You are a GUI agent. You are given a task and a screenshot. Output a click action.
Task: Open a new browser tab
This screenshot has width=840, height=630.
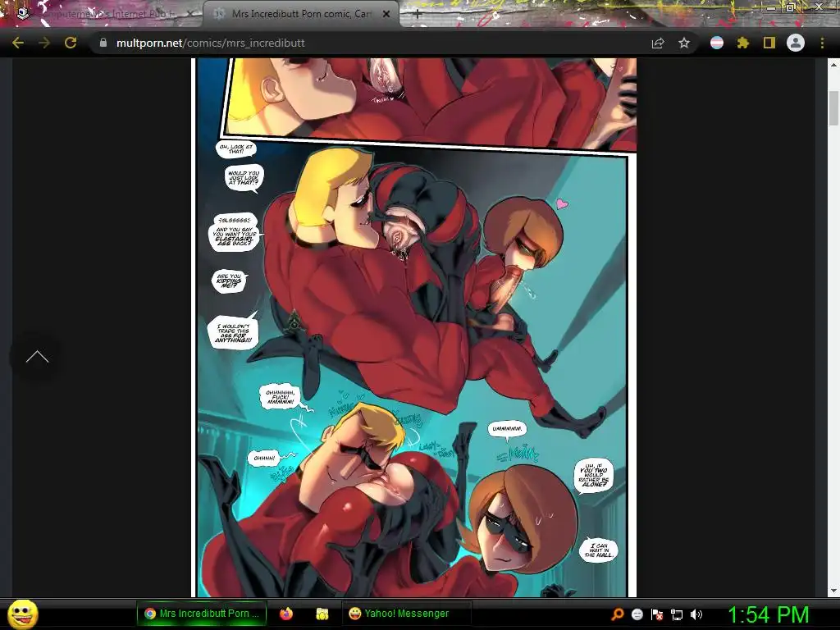(x=418, y=15)
